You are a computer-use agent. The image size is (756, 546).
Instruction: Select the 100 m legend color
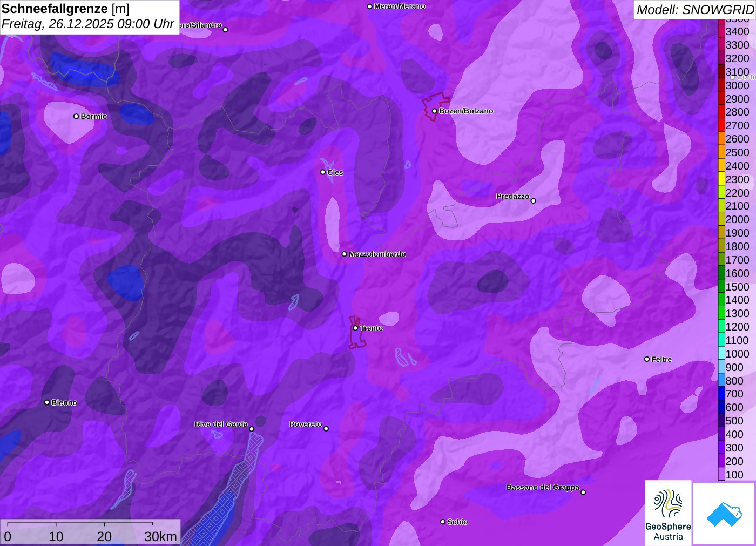pyautogui.click(x=721, y=475)
